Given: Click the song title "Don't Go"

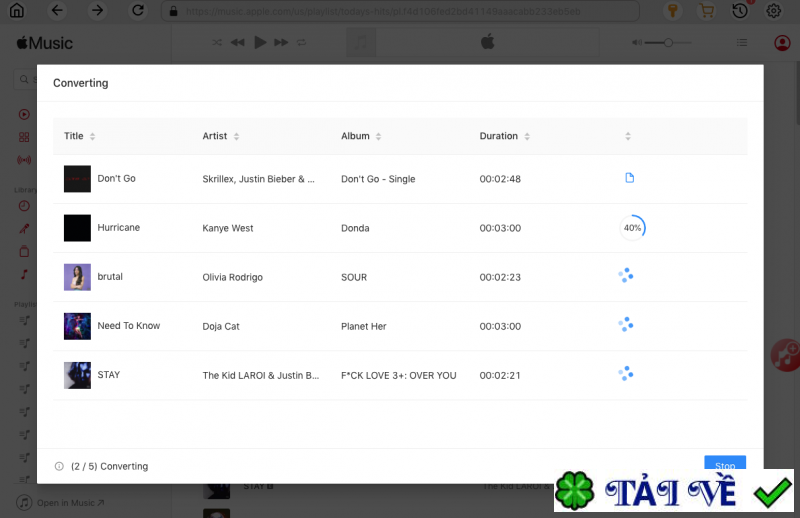Looking at the screenshot, I should click(116, 179).
